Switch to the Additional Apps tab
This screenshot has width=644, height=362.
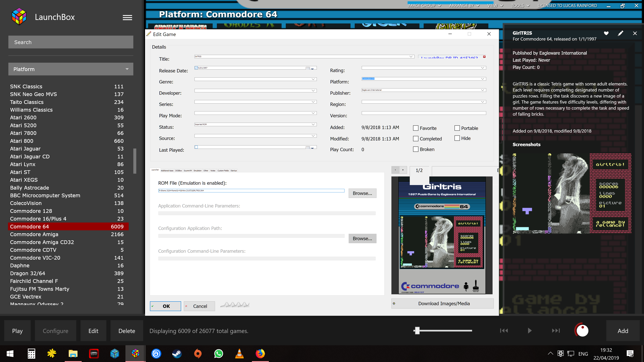(x=167, y=171)
